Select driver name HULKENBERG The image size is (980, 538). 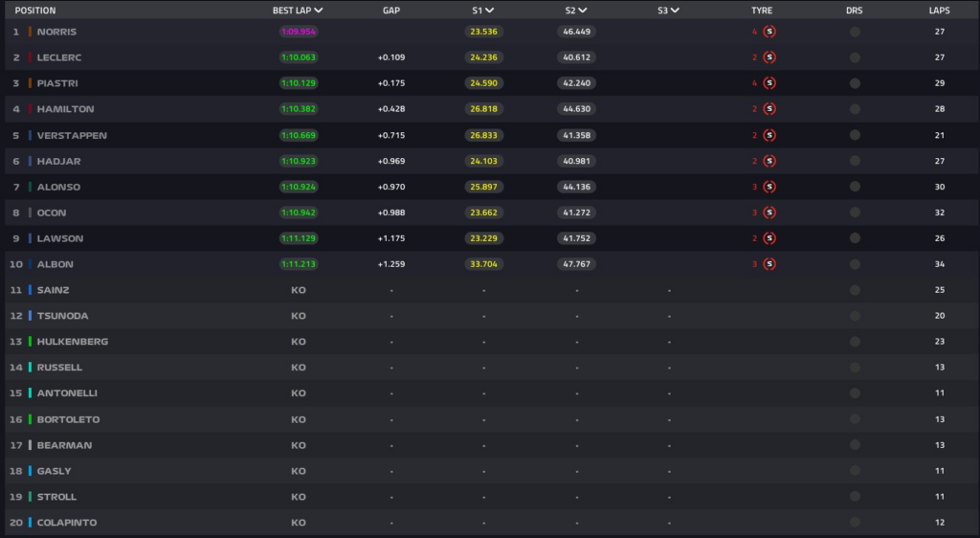click(x=72, y=342)
